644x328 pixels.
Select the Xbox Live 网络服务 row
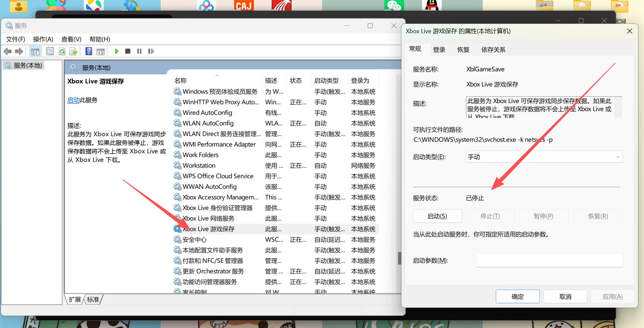pyautogui.click(x=276, y=218)
